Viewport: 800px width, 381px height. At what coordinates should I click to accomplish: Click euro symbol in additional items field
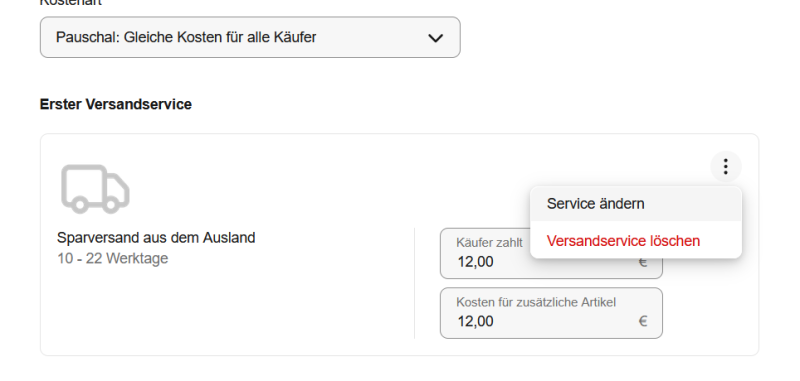(643, 321)
